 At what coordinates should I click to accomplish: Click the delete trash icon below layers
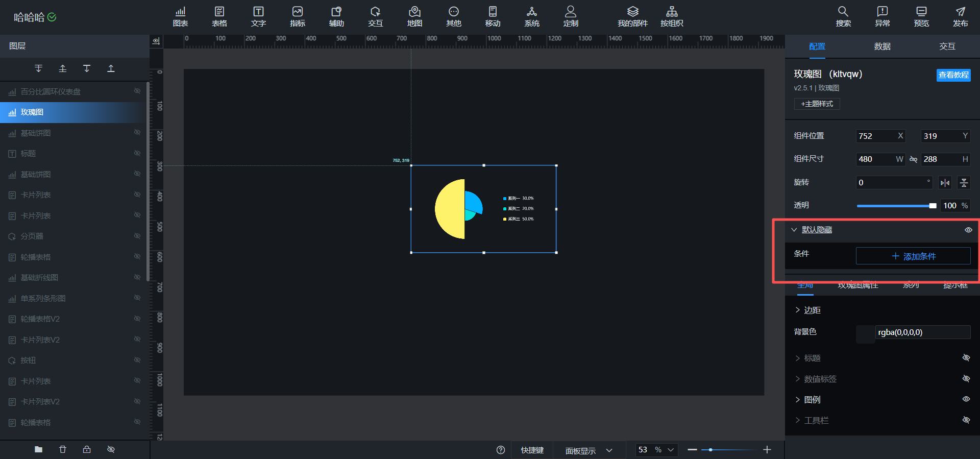click(62, 449)
